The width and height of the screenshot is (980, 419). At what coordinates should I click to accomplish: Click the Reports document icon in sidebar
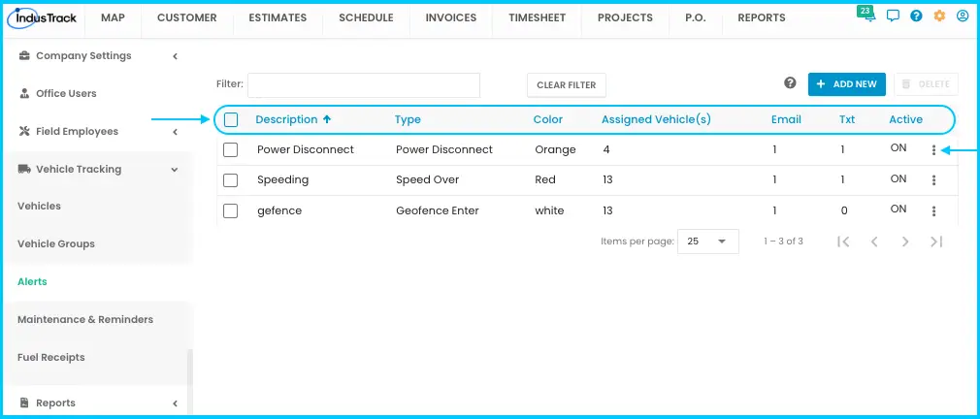pos(24,403)
